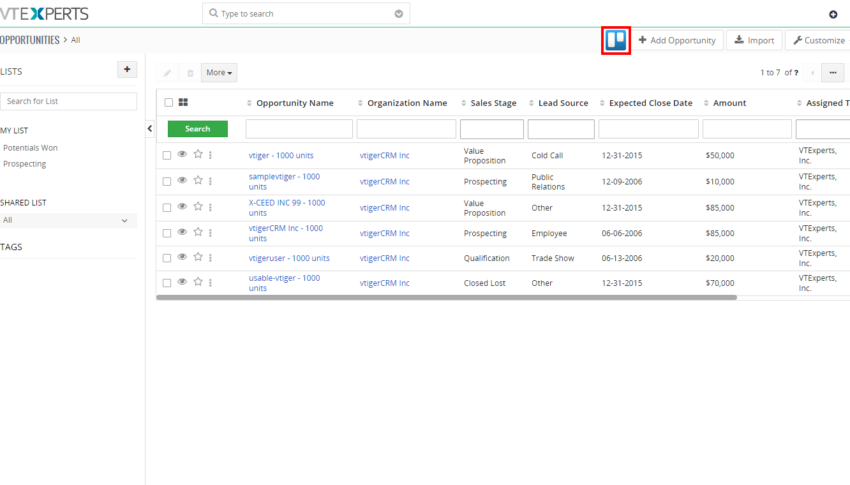Toggle the select all records checkbox
This screenshot has width=850, height=485.
tap(169, 102)
